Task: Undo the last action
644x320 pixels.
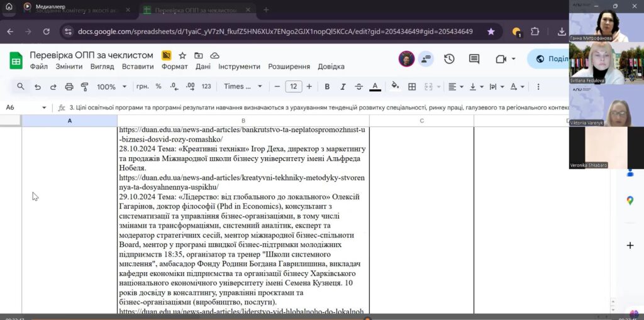Action: 38,87
